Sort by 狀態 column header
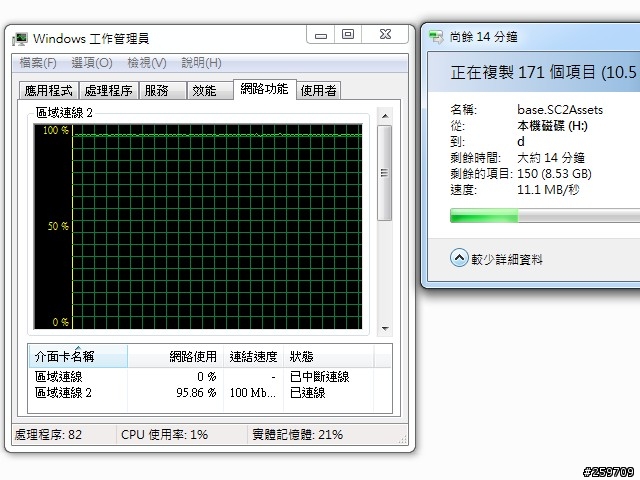The width and height of the screenshot is (640, 480). (x=329, y=356)
